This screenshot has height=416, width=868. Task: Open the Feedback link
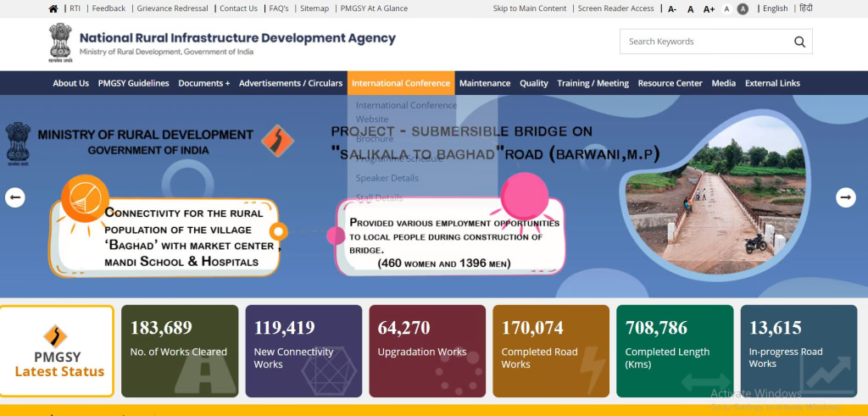point(108,8)
